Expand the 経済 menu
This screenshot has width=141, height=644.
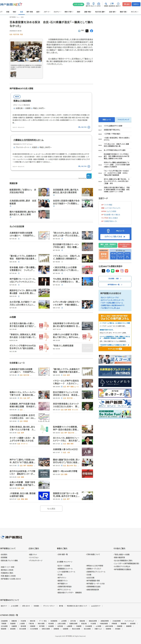38,12
